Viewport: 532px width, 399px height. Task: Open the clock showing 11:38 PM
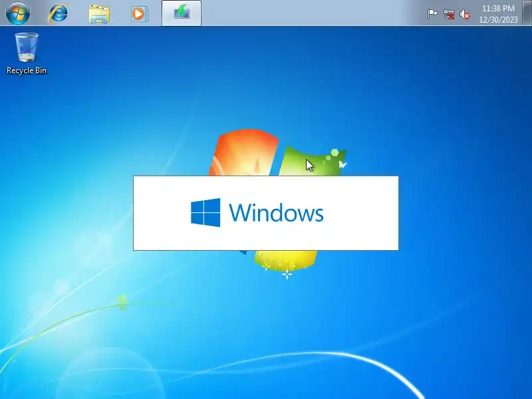pos(498,14)
